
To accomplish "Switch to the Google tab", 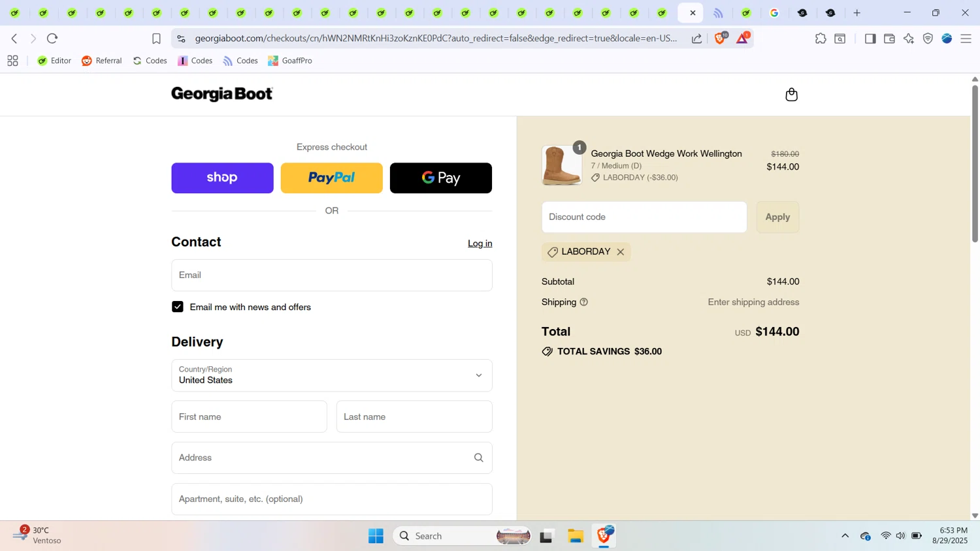I will [774, 13].
